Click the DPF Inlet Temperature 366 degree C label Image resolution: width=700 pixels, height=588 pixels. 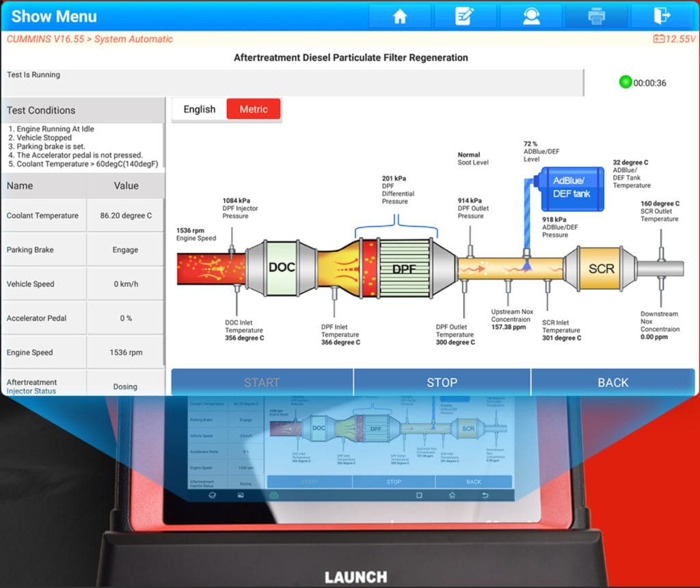click(340, 334)
